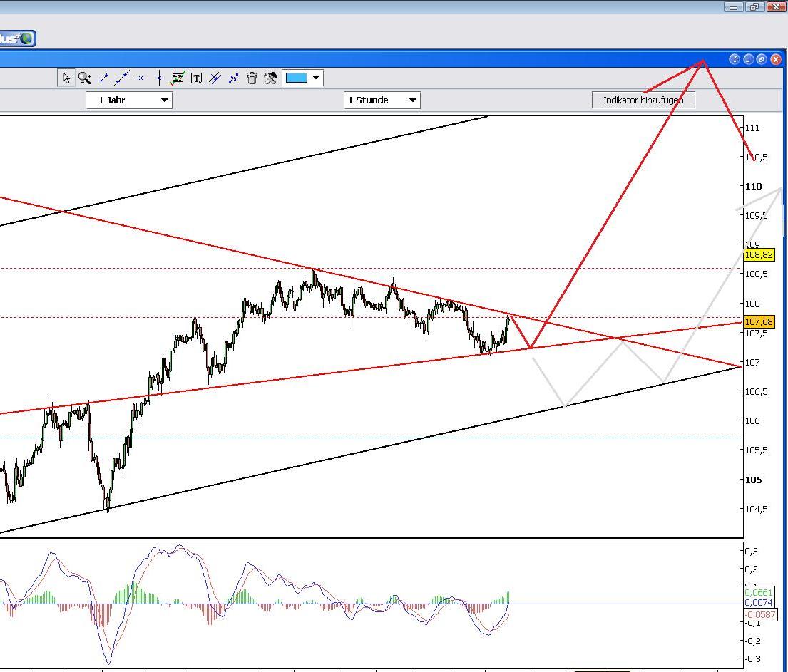Click the 104,5 price axis label
Image resolution: width=788 pixels, height=672 pixels.
[757, 509]
